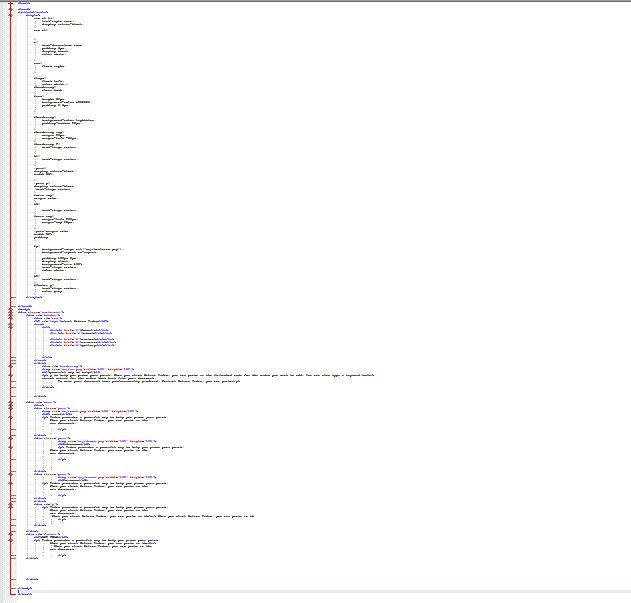Click the closing html tag on the last line
The height and width of the screenshot is (603, 631).
tap(25, 594)
